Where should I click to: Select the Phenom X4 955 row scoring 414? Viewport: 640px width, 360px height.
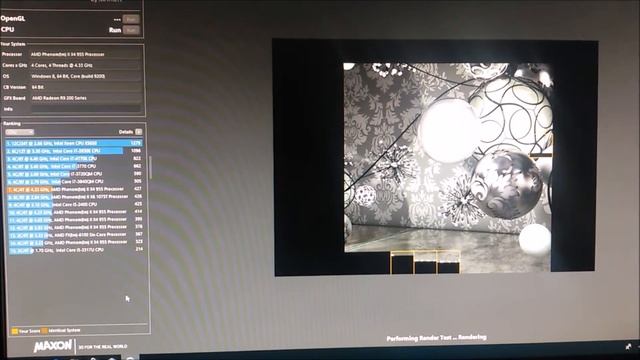(x=75, y=212)
